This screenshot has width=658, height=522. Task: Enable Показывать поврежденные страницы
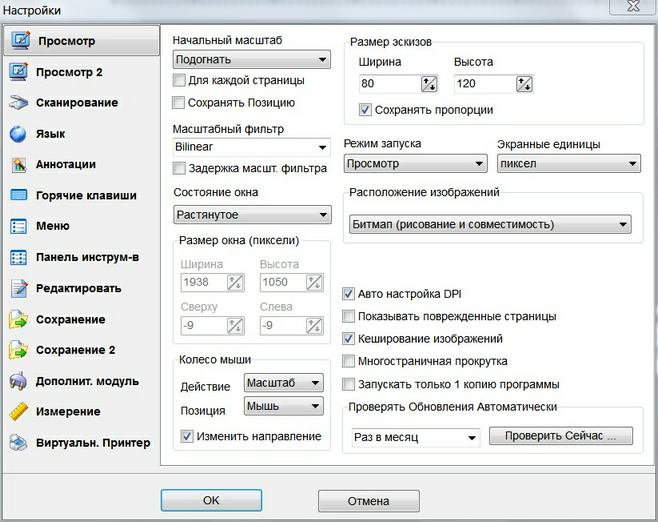pyautogui.click(x=348, y=316)
